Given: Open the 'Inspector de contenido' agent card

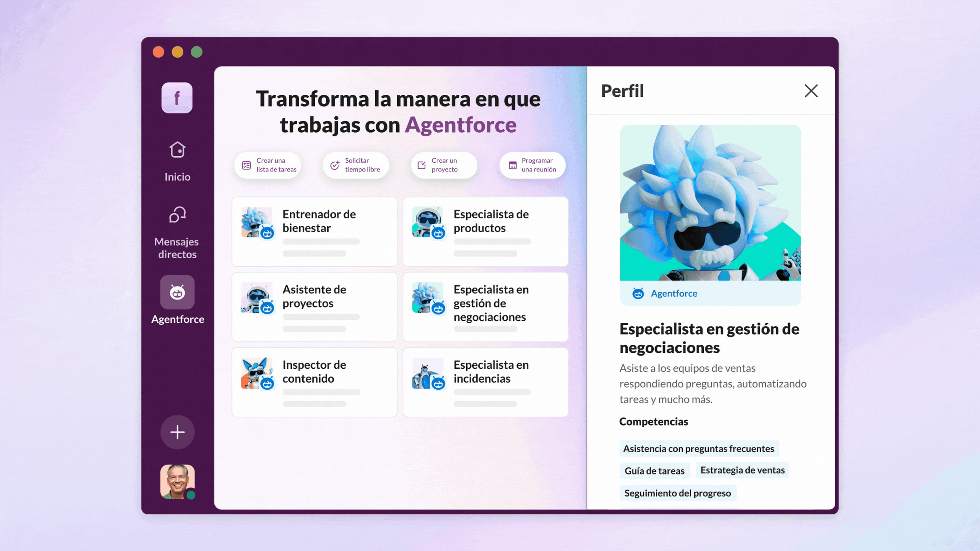Looking at the screenshot, I should (x=315, y=382).
